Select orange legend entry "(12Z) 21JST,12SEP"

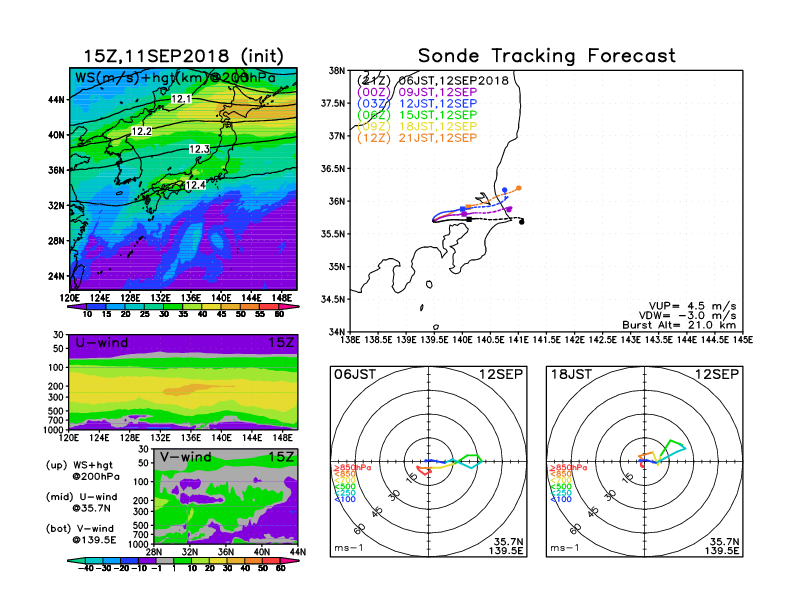(x=417, y=138)
